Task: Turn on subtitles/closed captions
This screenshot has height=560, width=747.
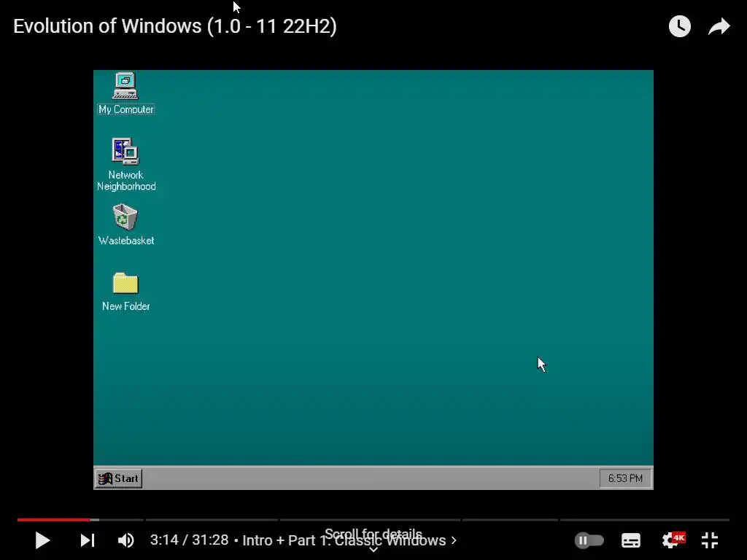Action: click(631, 540)
